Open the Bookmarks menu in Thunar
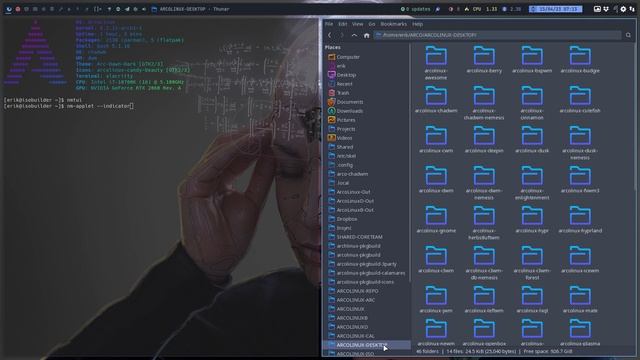The height and width of the screenshot is (360, 640). [x=393, y=24]
